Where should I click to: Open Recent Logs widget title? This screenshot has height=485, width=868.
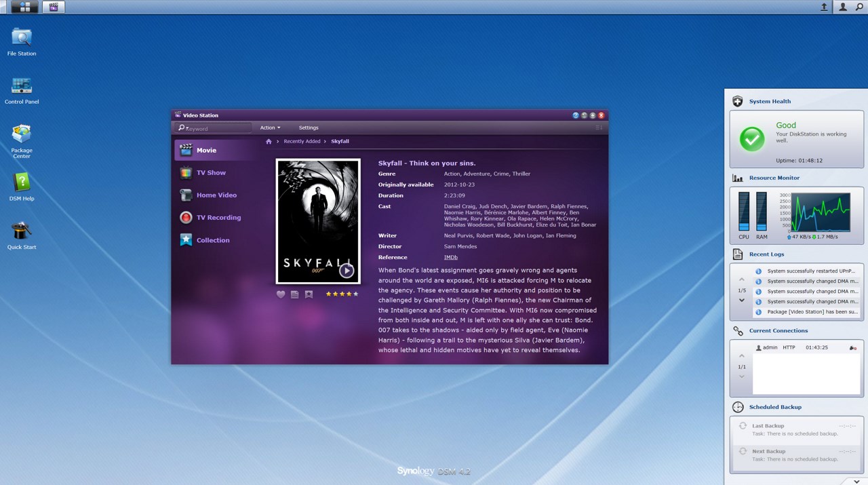[x=766, y=254]
